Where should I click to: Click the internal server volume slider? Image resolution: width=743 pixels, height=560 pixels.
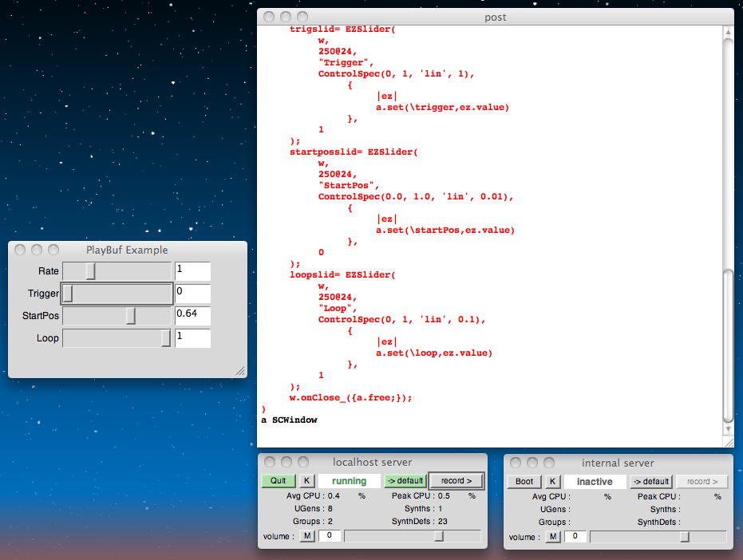pyautogui.click(x=658, y=536)
